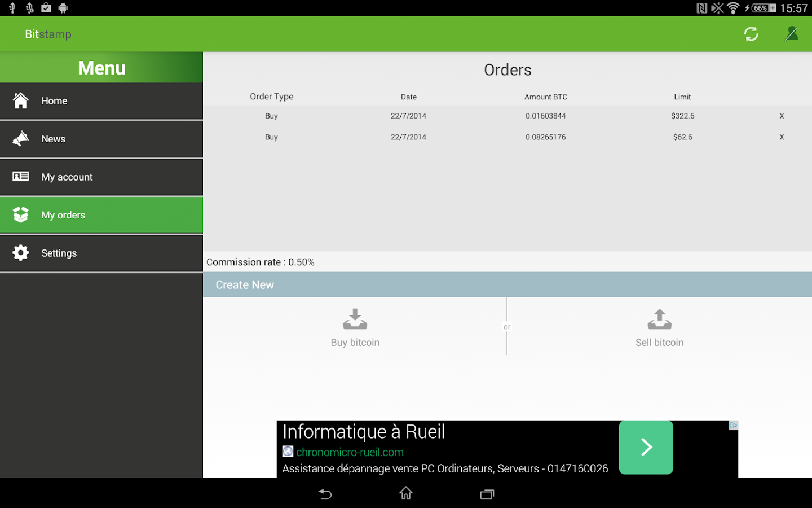
Task: Tap the 15:57 clock in status bar
Action: tap(794, 8)
